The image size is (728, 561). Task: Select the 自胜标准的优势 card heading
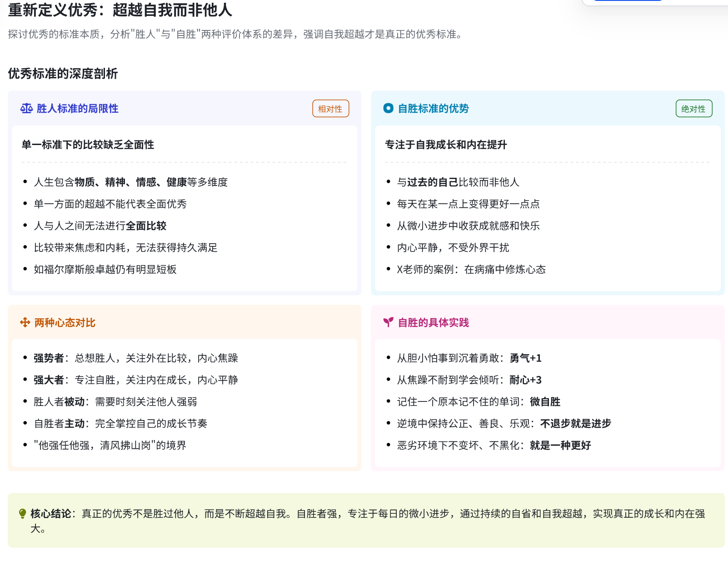pyautogui.click(x=433, y=109)
